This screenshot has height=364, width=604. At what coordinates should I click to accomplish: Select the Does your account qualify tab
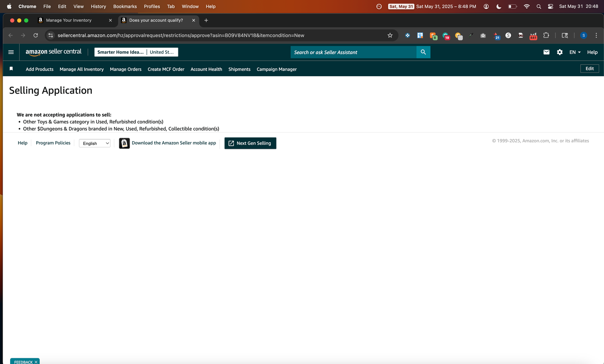point(156,20)
